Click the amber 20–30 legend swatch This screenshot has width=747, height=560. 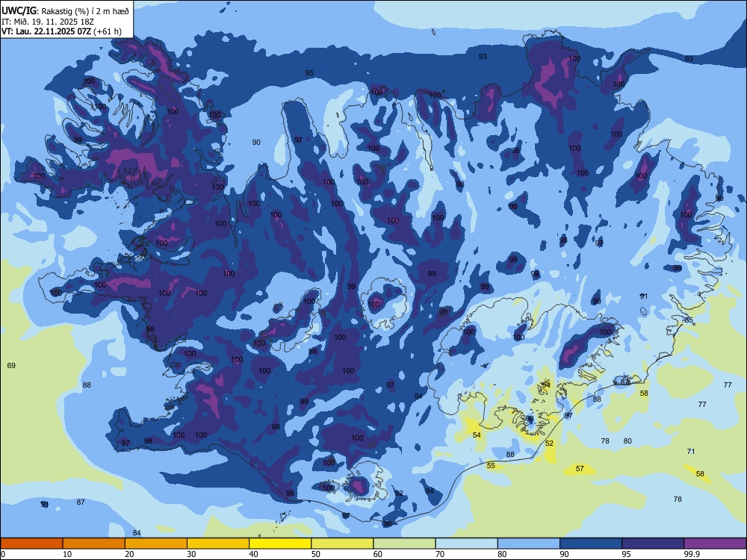(156, 544)
